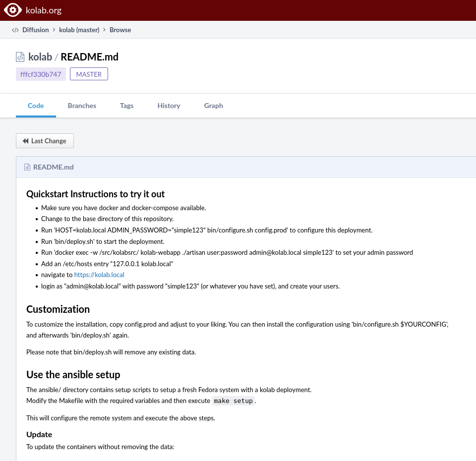Click the 'login as "admin@kolab.local"' bullet line
Viewport: 476px width, 461px height.
(x=190, y=287)
